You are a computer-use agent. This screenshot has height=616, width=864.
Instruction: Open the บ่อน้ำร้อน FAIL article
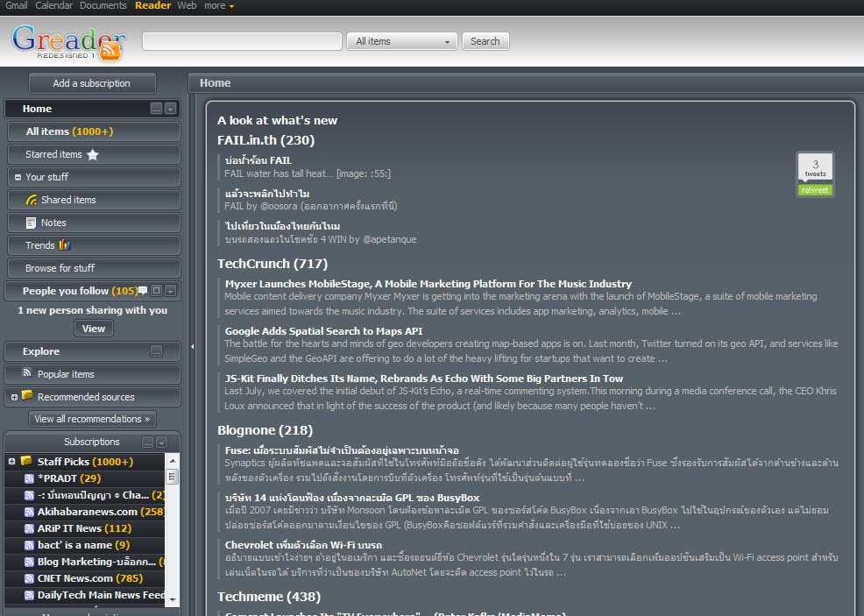258,160
